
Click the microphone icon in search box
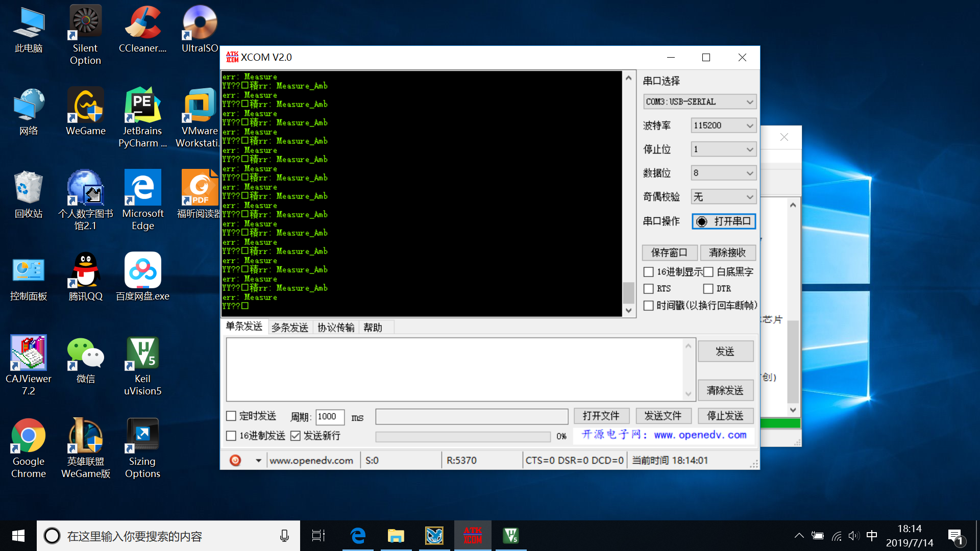point(284,536)
